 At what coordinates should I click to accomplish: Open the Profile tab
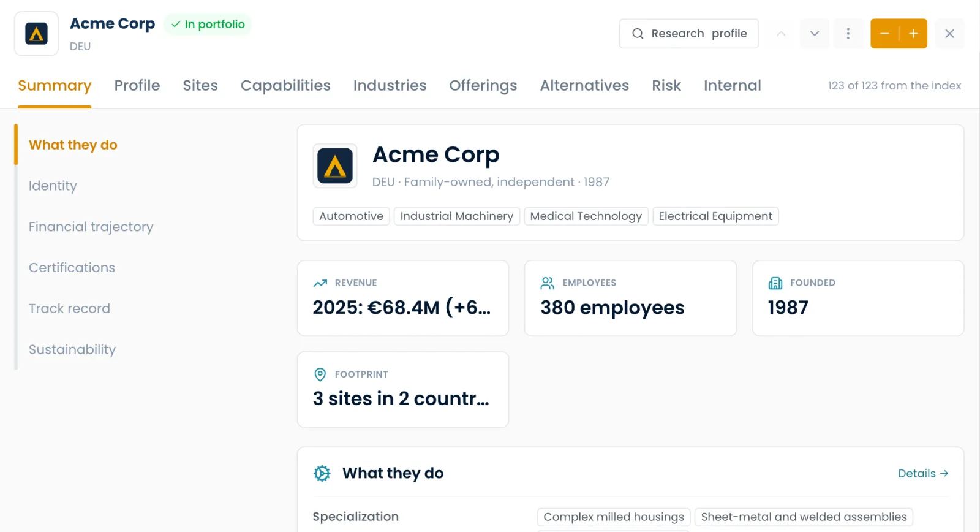tap(137, 86)
